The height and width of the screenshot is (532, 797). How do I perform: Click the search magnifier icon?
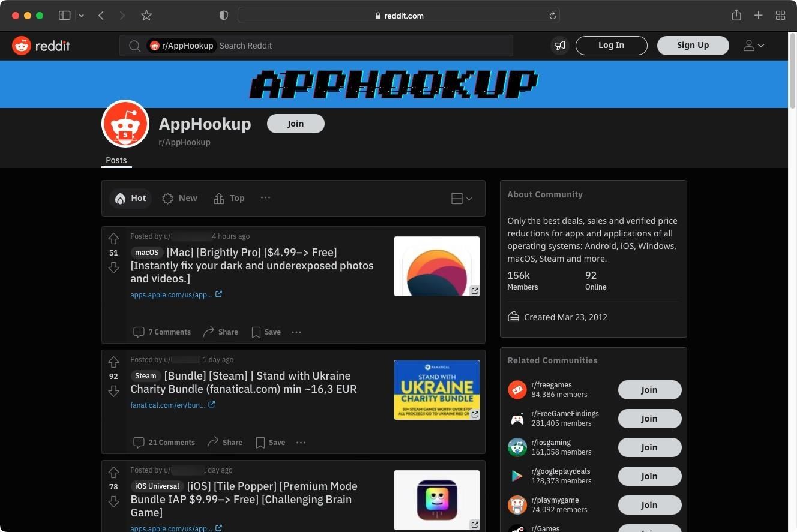pos(134,46)
